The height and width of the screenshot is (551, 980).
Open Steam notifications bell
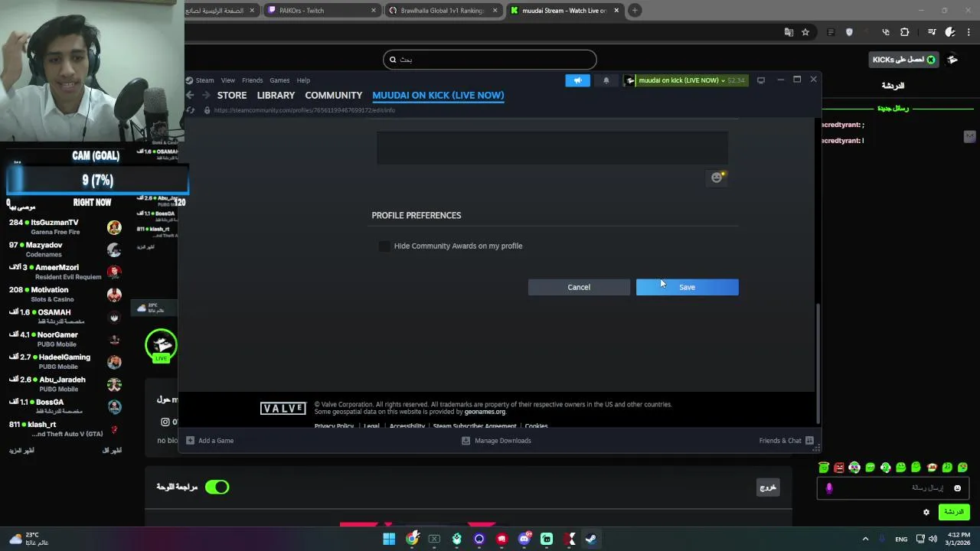[606, 80]
